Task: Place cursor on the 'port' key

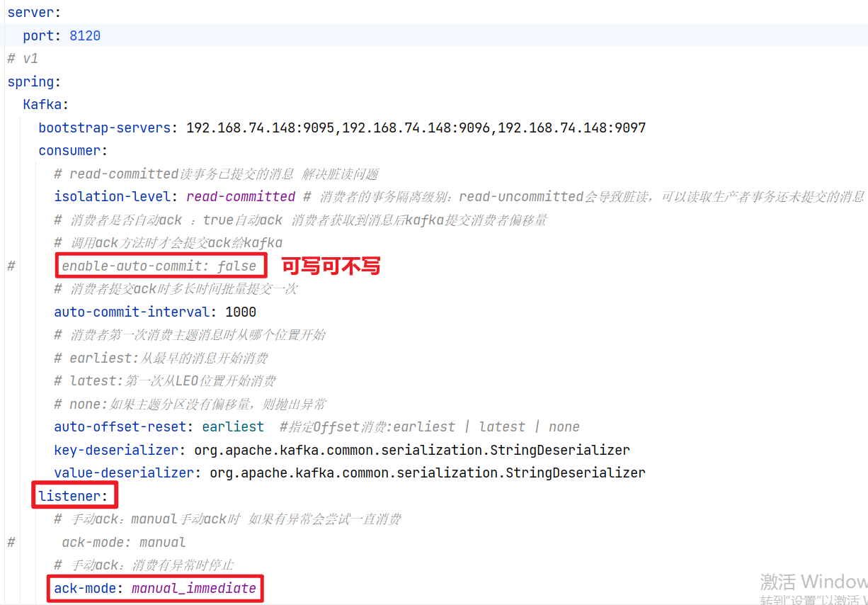Action: 38,35
